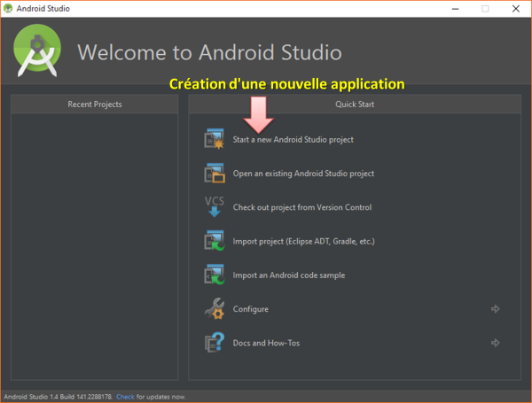Screen dimensions: 532x403
Task: Click the Import project green arrow icon
Action: (x=214, y=241)
